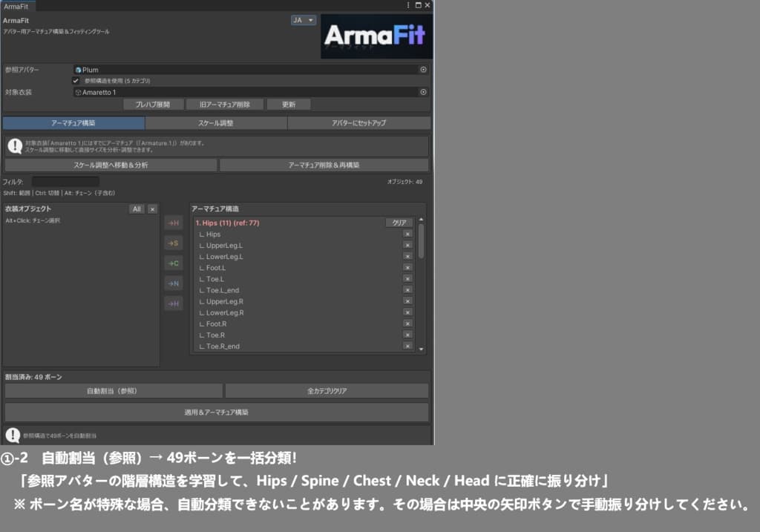Screen dimensions: 760x532
Task: Remove the Toe.L_end bone entry
Action: (x=407, y=289)
